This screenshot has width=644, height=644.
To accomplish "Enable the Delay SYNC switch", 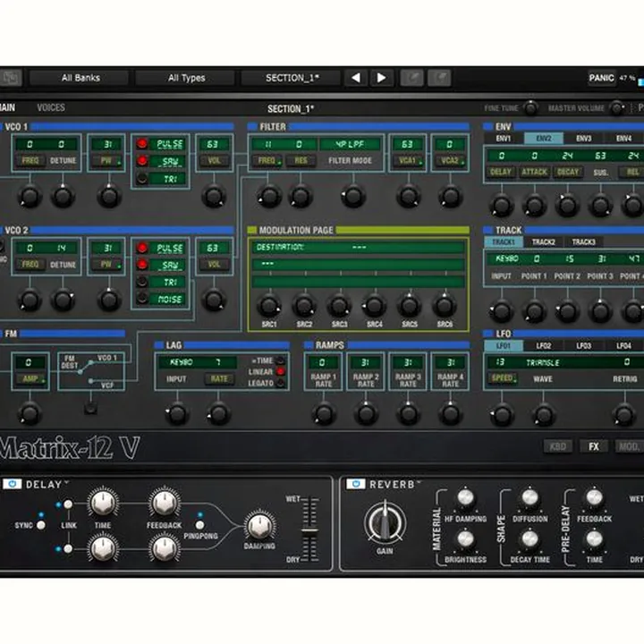I will click(x=41, y=525).
